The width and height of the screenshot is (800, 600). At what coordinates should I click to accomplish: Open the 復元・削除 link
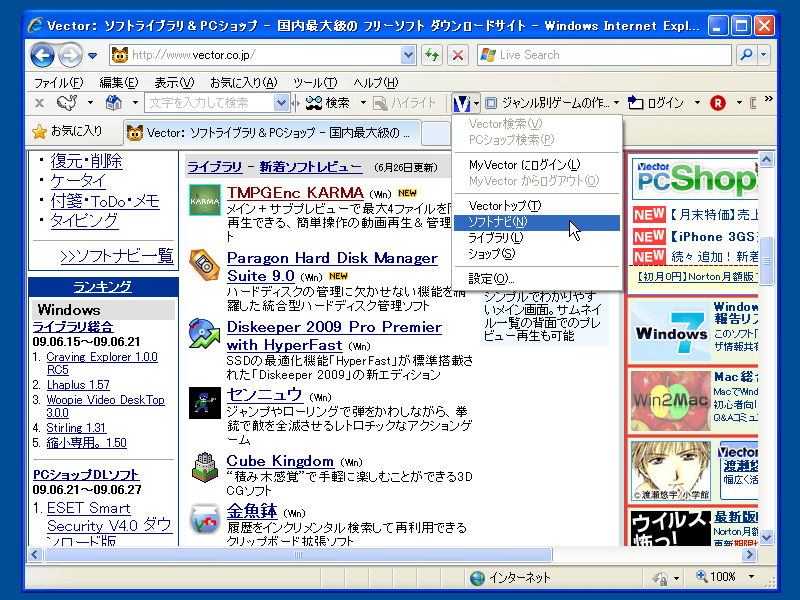click(86, 161)
